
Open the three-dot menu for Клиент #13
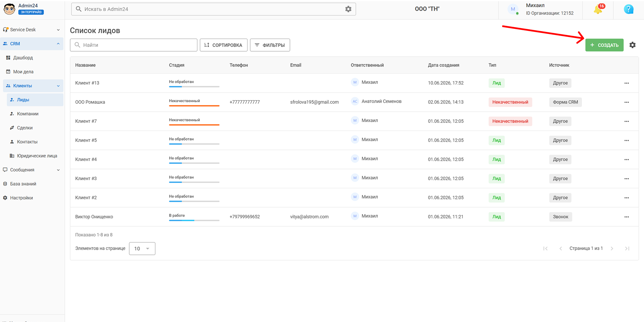(x=626, y=83)
